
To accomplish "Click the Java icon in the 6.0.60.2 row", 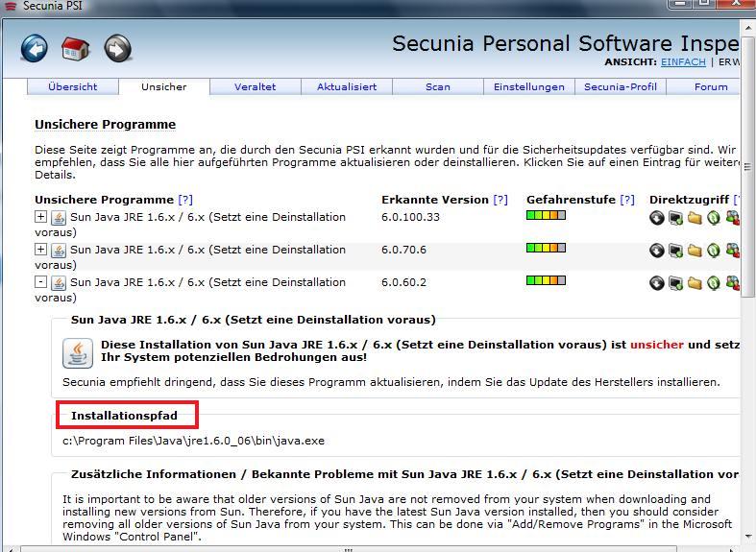I will click(59, 283).
